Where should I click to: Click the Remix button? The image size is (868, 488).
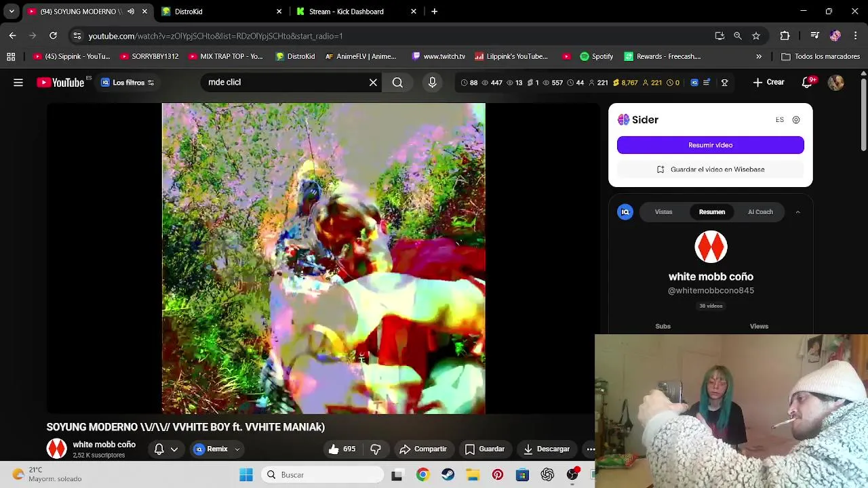coord(211,449)
